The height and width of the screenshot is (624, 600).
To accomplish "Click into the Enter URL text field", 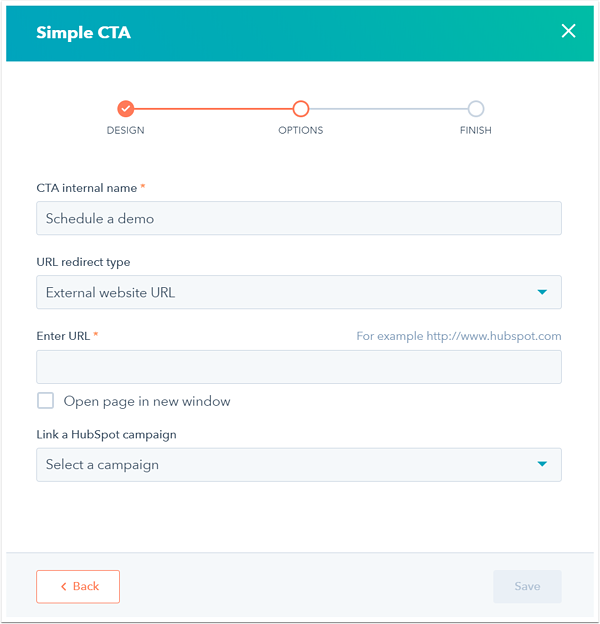I will click(x=298, y=367).
